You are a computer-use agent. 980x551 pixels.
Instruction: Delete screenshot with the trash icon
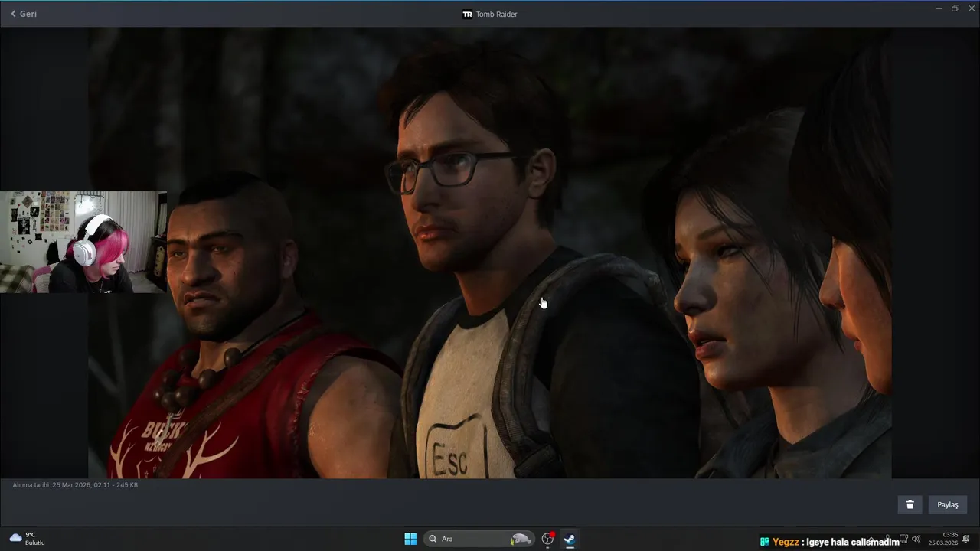point(910,504)
